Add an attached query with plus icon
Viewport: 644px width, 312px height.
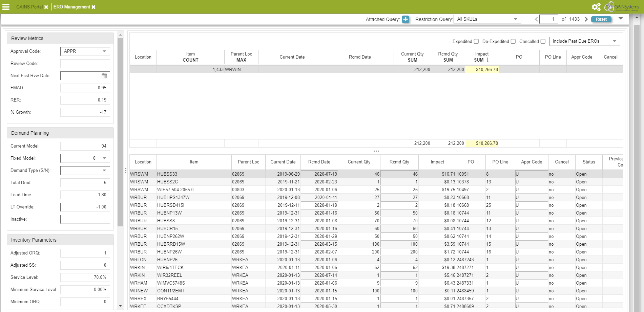[x=406, y=19]
